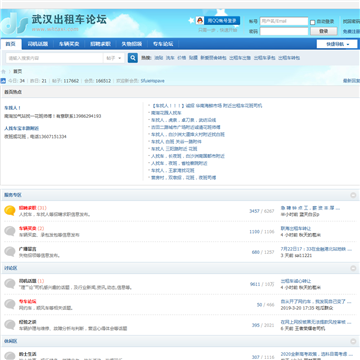Click the gray bubble icon beside 广播留言

10,252
